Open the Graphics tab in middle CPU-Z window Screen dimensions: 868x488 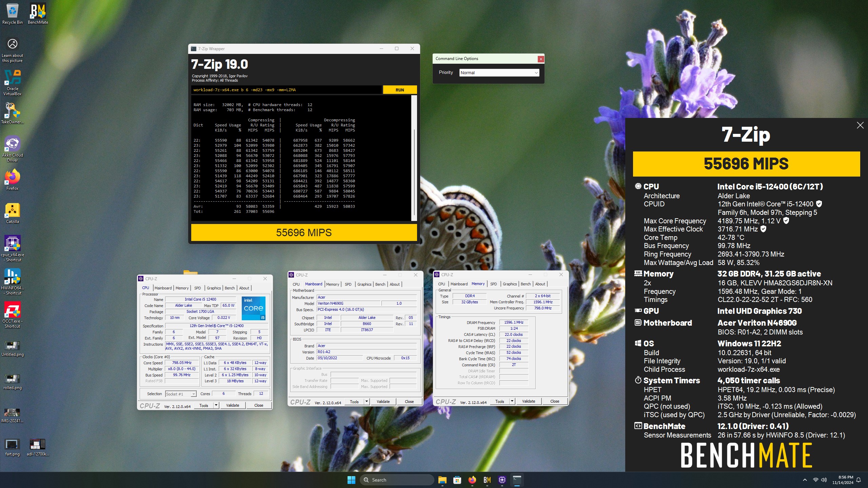pos(364,284)
